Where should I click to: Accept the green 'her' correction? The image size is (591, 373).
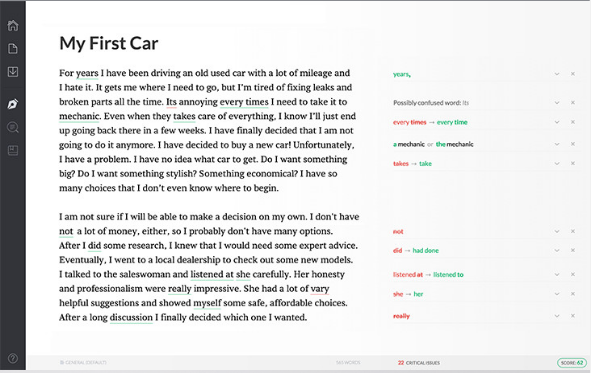418,294
